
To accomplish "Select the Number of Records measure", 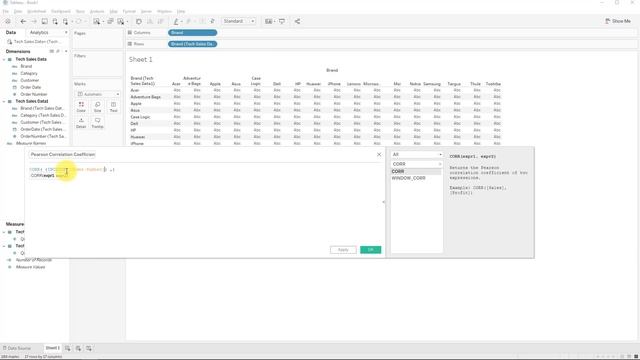I will click(33, 260).
